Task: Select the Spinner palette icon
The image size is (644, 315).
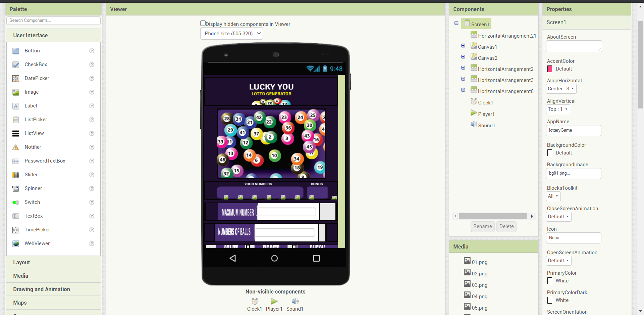Action: coord(16,189)
